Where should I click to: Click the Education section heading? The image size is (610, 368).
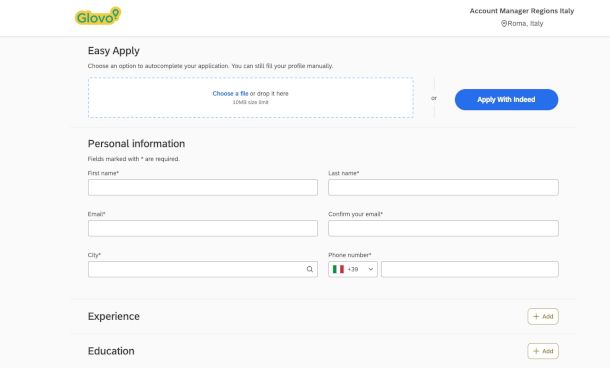point(111,351)
